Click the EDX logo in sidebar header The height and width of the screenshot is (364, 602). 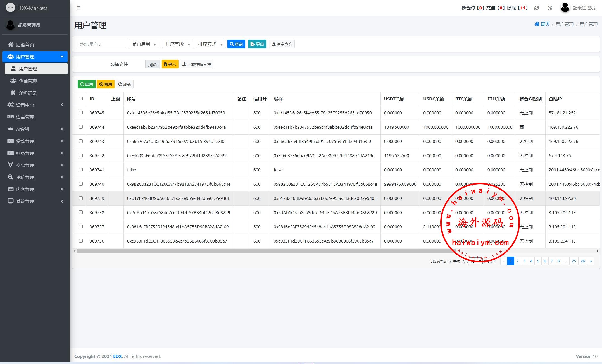pos(10,8)
